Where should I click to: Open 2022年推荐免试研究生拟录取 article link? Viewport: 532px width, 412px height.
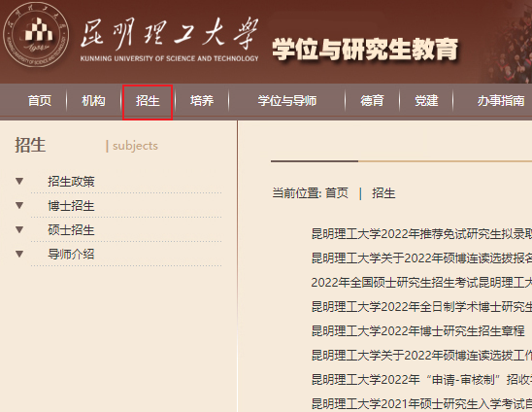(421, 234)
